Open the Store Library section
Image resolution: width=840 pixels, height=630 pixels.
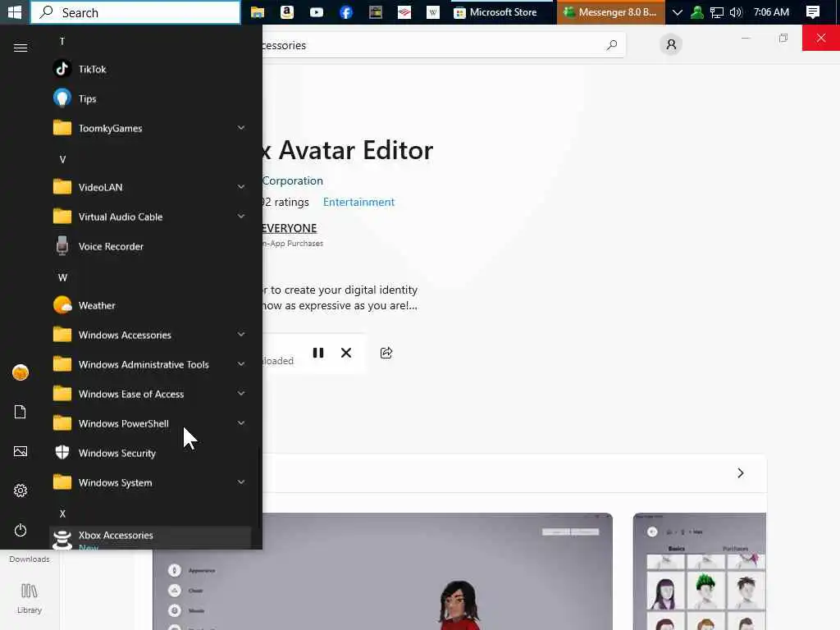pyautogui.click(x=30, y=598)
